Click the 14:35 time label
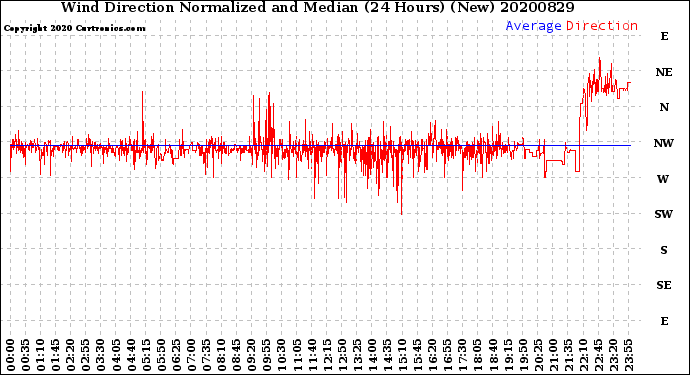The image size is (690, 375). (387, 355)
